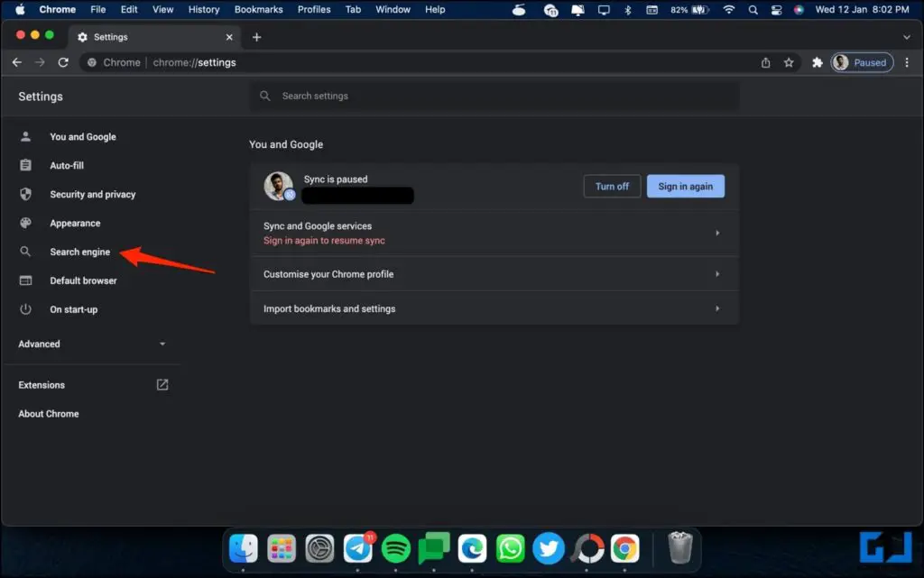Click the share icon in address bar
Screen dimensions: 924x578
tap(765, 62)
